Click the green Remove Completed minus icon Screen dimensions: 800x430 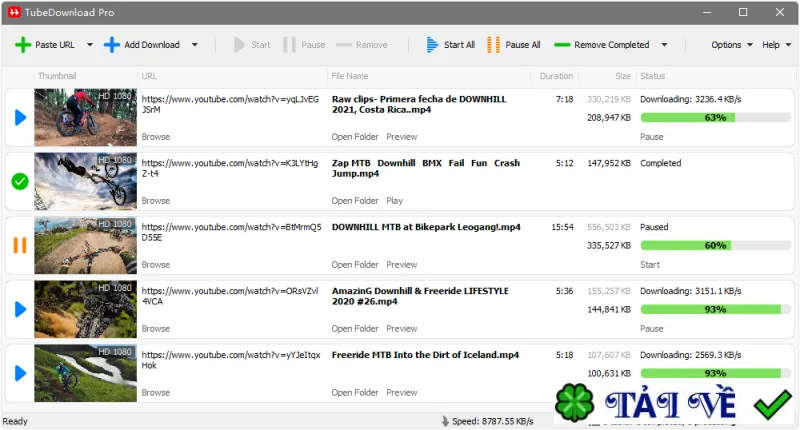[x=562, y=45]
